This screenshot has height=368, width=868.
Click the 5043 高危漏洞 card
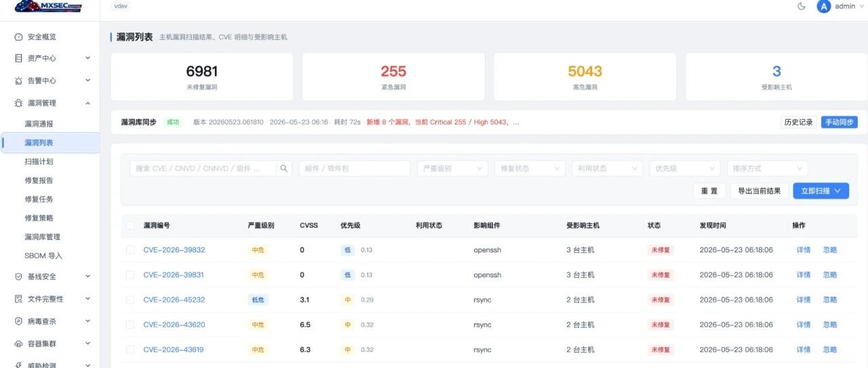click(x=585, y=77)
